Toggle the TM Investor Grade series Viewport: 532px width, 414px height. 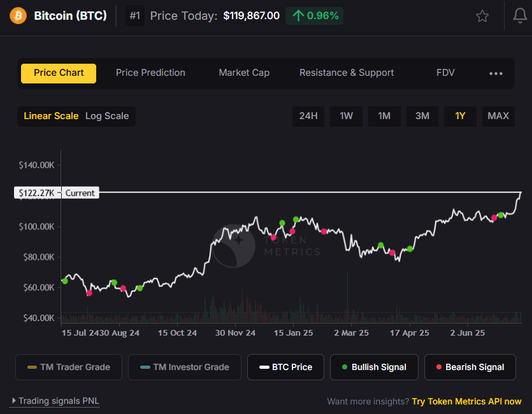click(185, 368)
